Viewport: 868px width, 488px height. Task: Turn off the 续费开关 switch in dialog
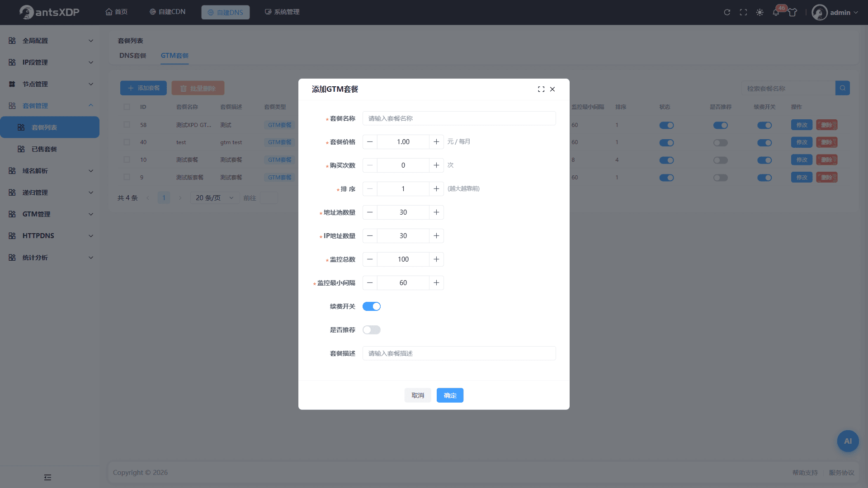[x=372, y=306]
